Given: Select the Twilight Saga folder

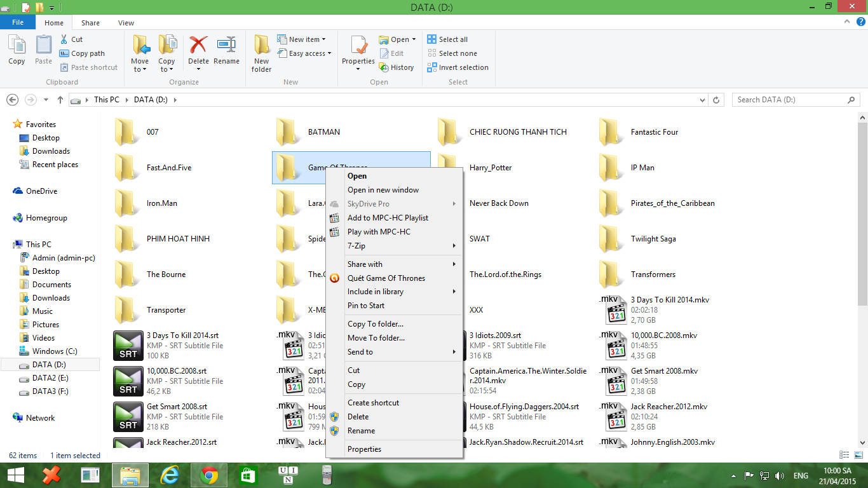Looking at the screenshot, I should (653, 239).
